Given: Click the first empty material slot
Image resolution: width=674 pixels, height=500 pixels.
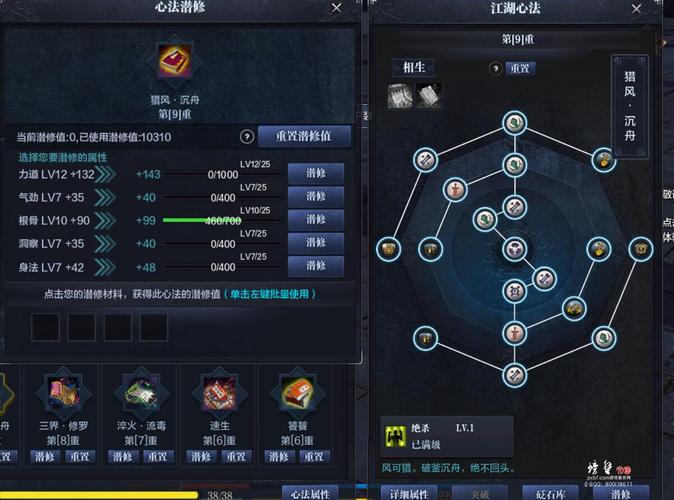Looking at the screenshot, I should point(46,327).
